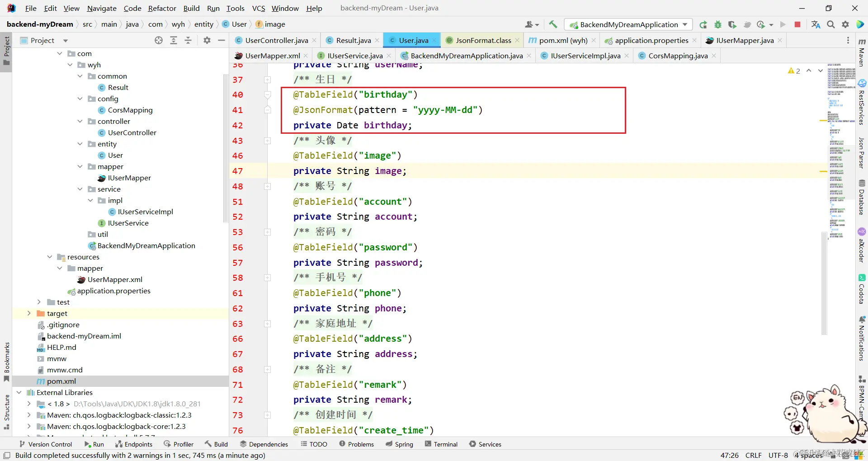Screen dimensions: 868x461
Task: Open the Refactor menu
Action: pos(162,8)
